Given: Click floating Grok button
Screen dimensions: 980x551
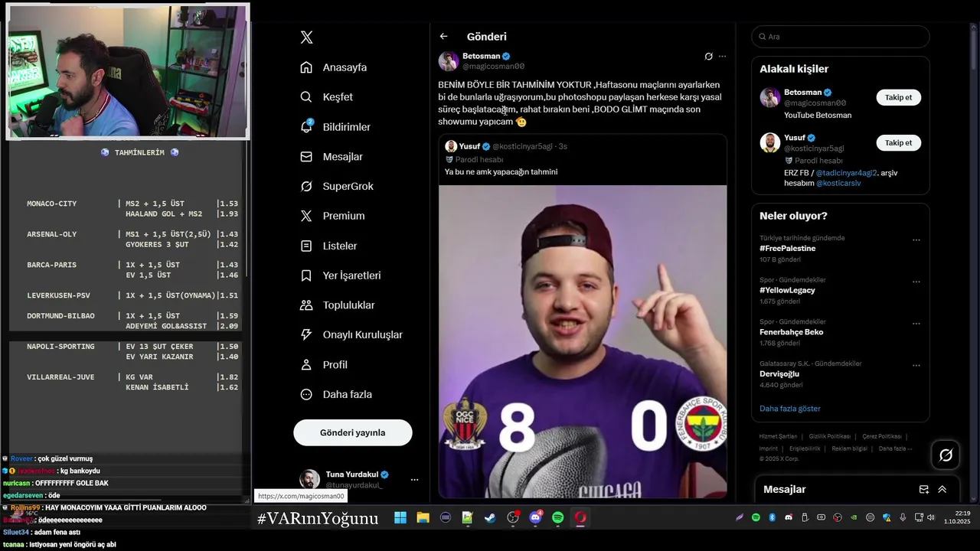Looking at the screenshot, I should [946, 455].
